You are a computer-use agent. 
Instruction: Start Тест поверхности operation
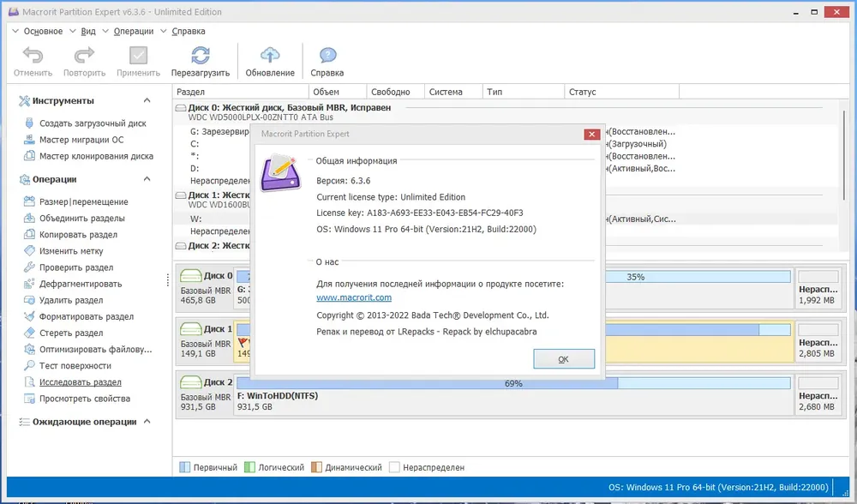tap(75, 366)
